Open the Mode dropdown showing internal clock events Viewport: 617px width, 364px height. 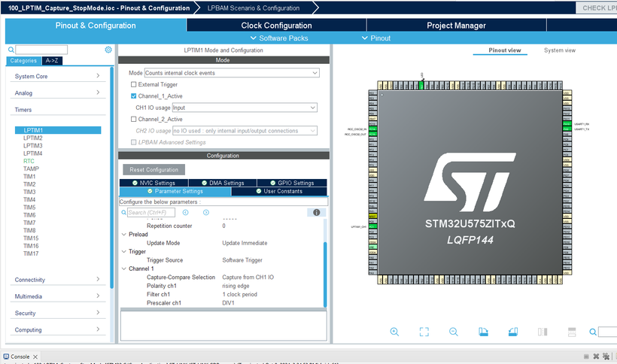(x=232, y=73)
